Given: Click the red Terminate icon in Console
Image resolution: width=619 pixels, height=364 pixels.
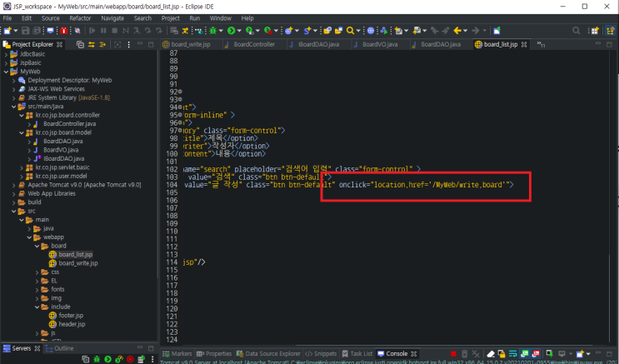Looking at the screenshot, I should click(x=453, y=354).
